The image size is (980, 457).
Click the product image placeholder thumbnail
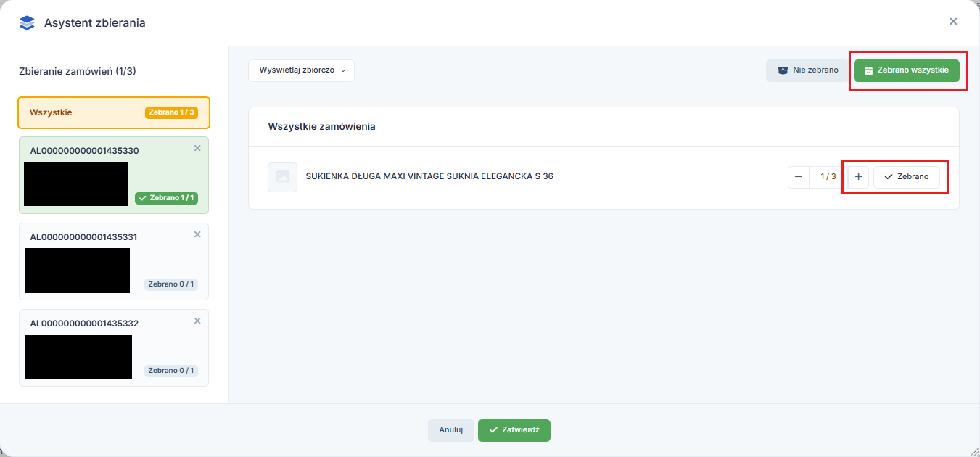[282, 177]
